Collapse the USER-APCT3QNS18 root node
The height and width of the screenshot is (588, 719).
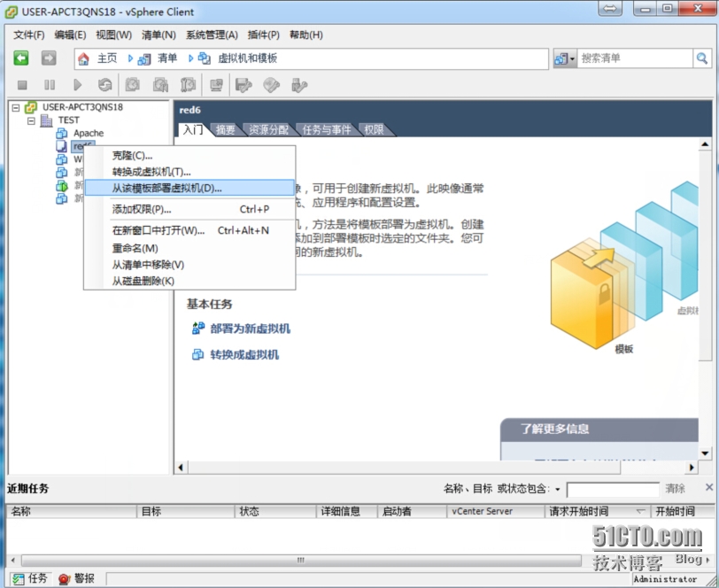click(16, 107)
